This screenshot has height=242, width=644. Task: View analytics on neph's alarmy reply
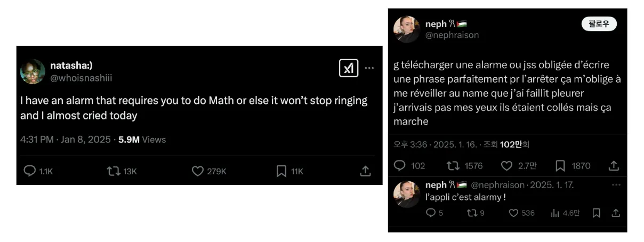click(x=554, y=213)
